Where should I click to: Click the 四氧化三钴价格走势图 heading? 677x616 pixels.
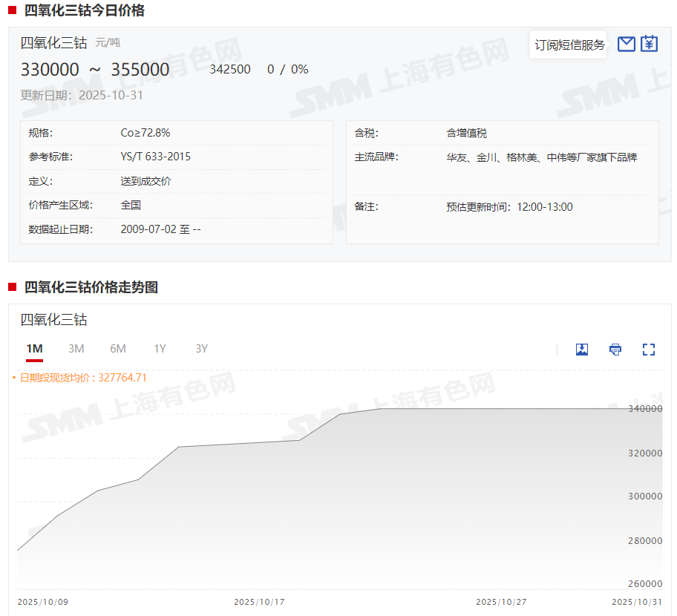(x=91, y=287)
